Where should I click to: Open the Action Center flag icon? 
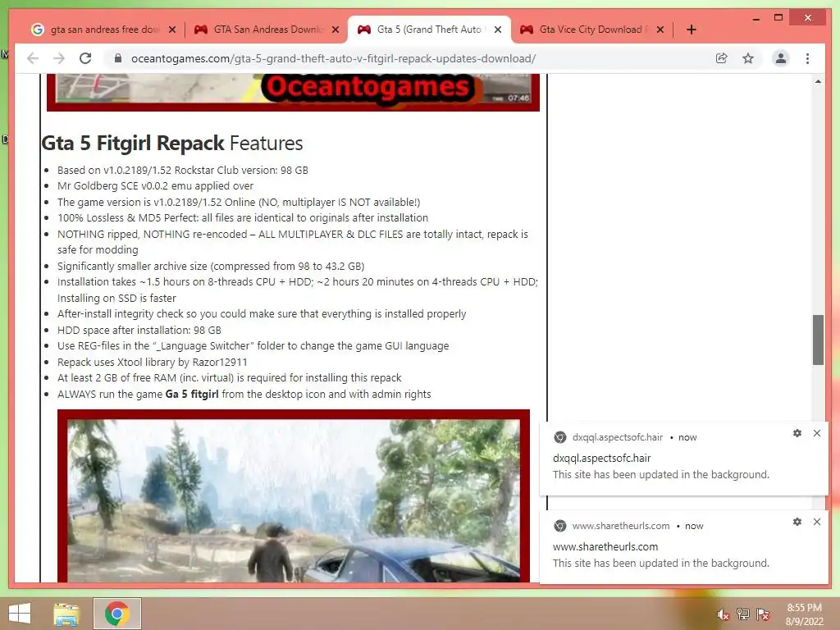point(763,614)
